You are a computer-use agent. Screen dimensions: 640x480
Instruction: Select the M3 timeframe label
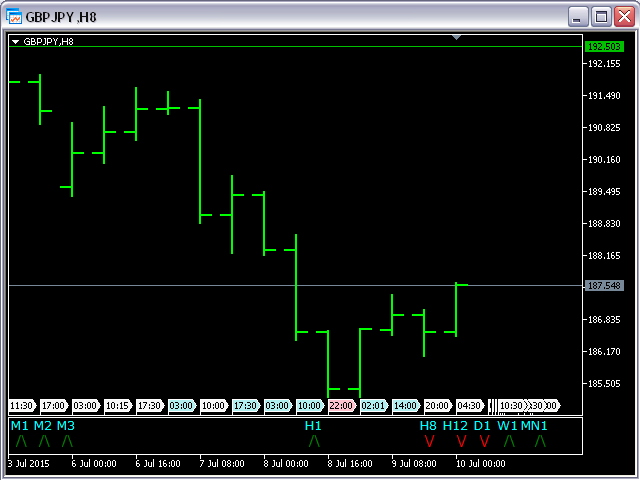(x=66, y=426)
